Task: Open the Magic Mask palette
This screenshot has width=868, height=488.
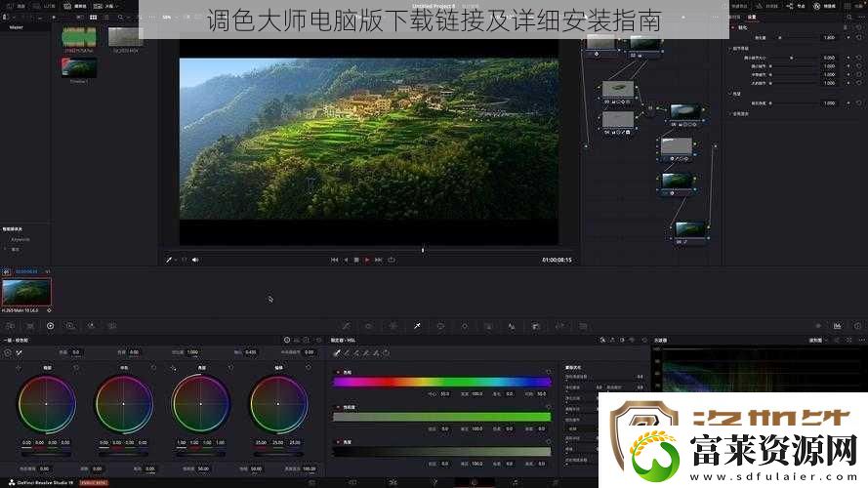Action: tap(488, 326)
